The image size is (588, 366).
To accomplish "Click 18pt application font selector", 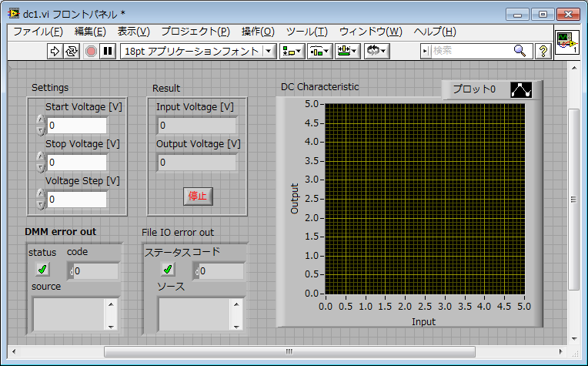I will [198, 51].
